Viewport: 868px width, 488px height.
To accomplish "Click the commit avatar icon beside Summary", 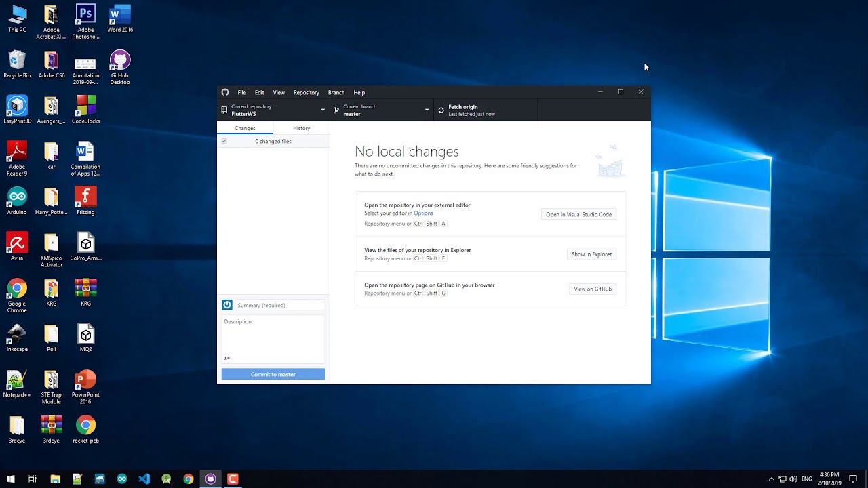I will point(227,305).
